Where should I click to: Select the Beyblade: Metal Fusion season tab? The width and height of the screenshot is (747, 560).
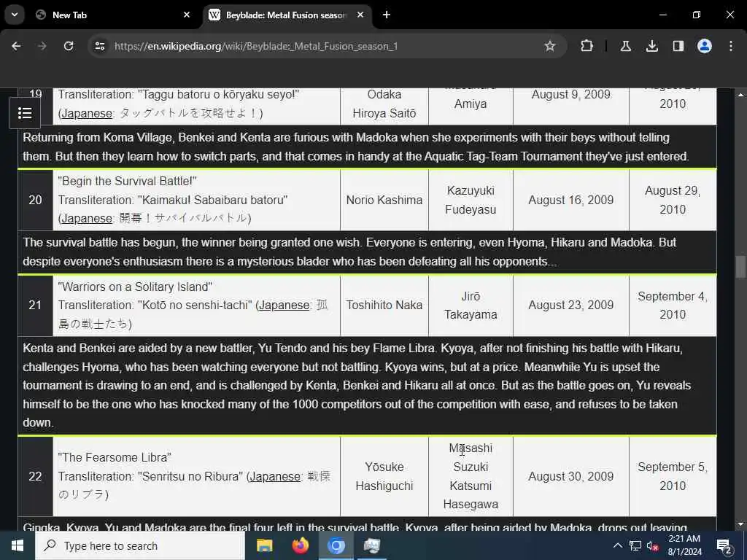pyautogui.click(x=286, y=15)
